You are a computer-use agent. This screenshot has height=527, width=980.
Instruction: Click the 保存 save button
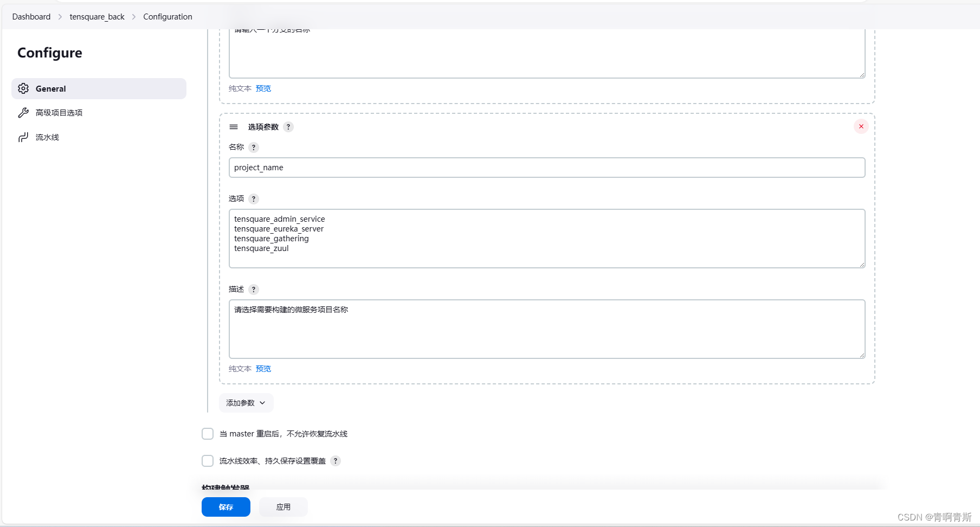pos(226,507)
